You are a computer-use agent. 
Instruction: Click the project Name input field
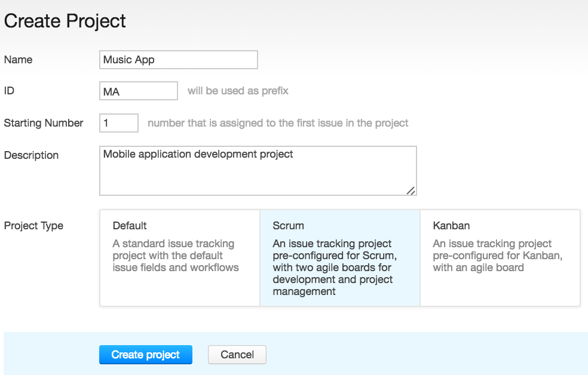click(178, 60)
